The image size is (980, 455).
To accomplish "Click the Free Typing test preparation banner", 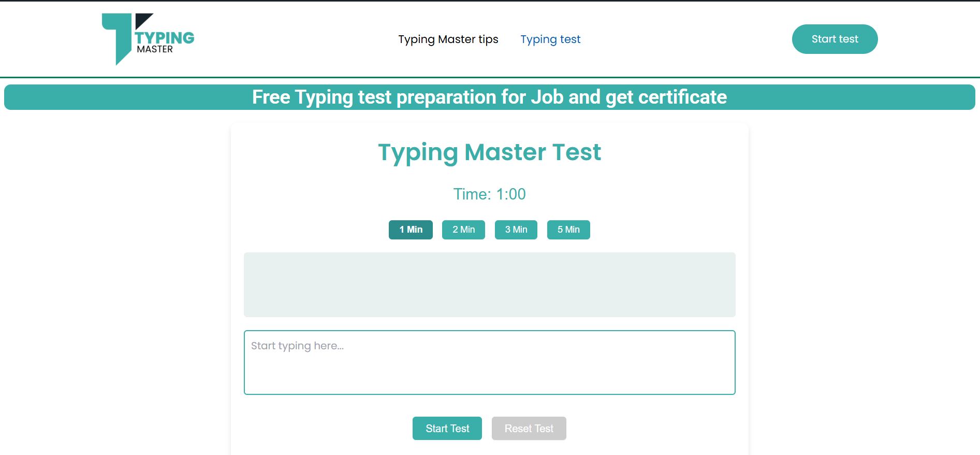I will click(490, 97).
